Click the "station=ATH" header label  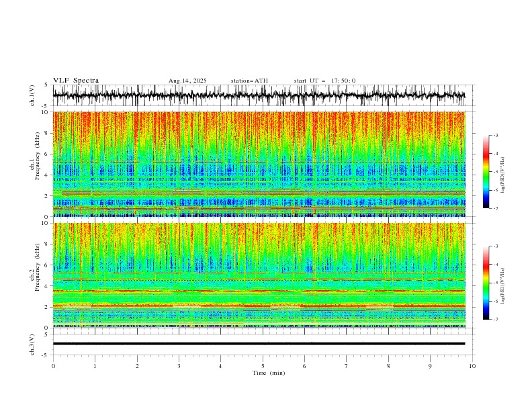point(249,81)
